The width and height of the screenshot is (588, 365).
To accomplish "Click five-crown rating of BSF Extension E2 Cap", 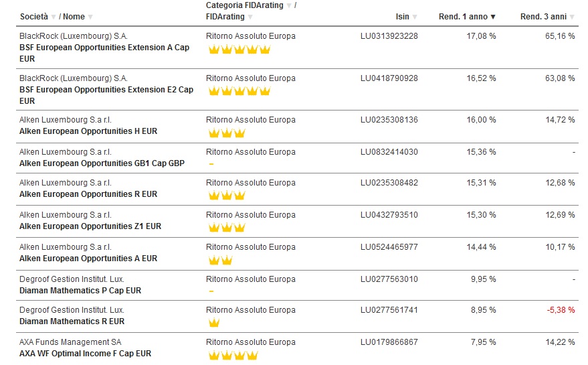I will point(239,91).
